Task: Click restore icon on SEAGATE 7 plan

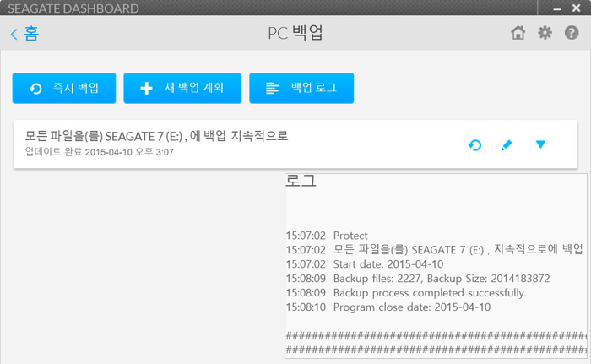Action: tap(474, 145)
